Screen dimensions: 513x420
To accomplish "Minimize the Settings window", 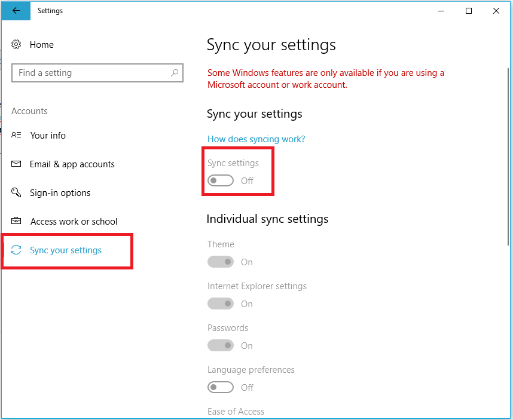I will coord(441,11).
